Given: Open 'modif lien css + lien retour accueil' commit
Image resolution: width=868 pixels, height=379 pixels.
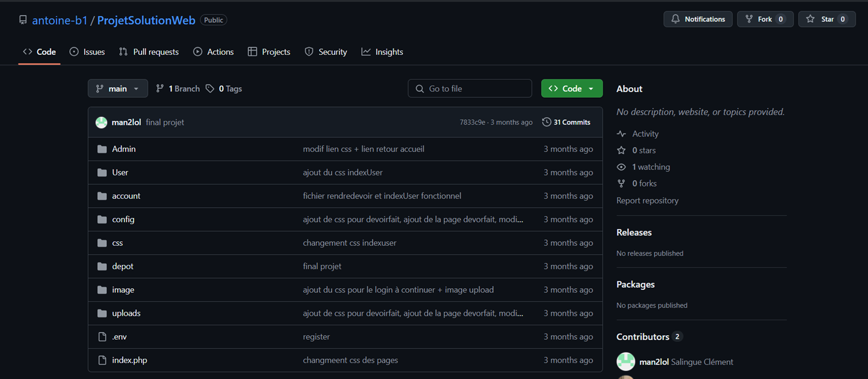Looking at the screenshot, I should [364, 149].
